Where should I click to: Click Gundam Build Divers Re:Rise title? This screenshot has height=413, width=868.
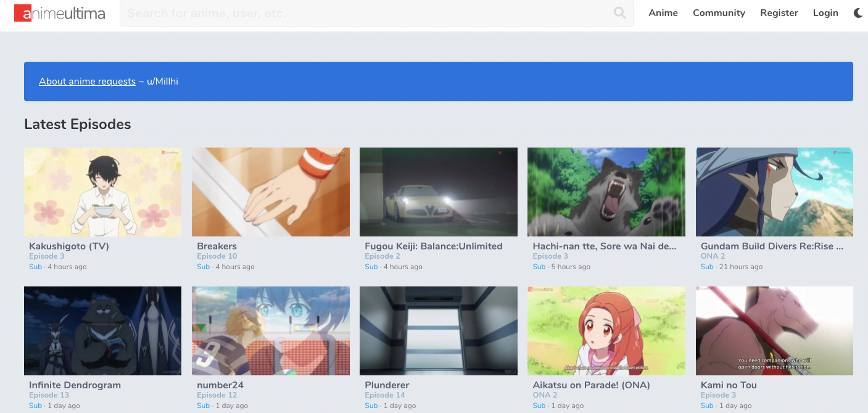[x=772, y=246]
